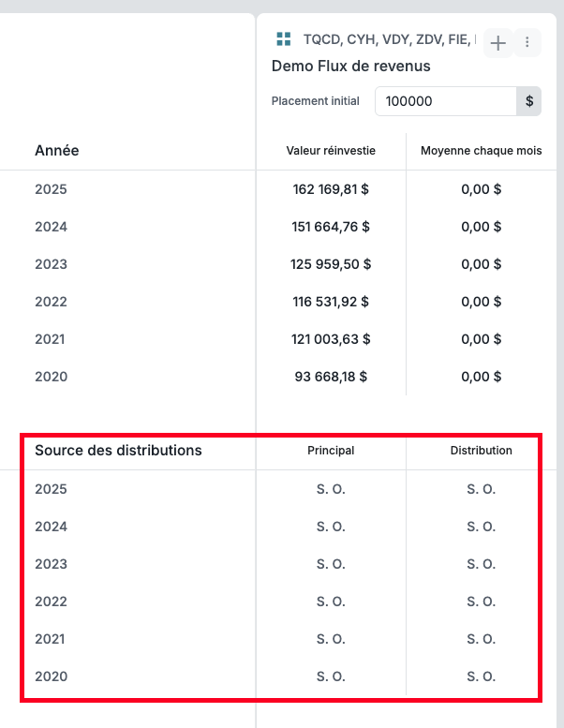Select the Distribution column header
564x728 pixels.
point(482,451)
